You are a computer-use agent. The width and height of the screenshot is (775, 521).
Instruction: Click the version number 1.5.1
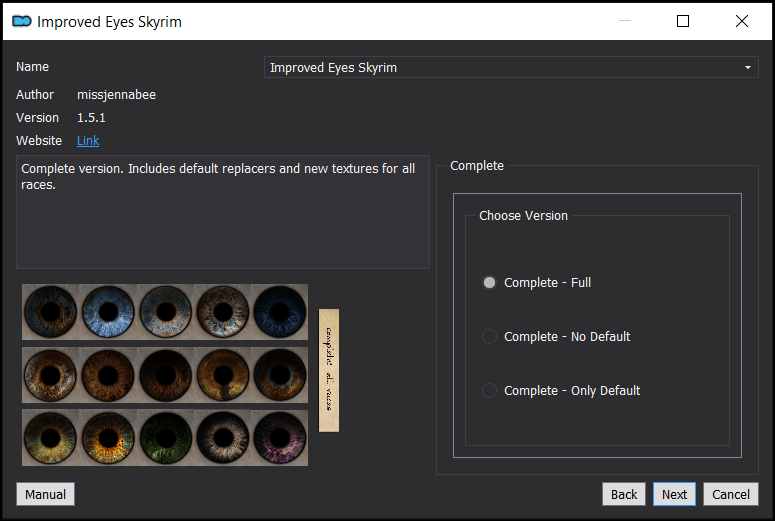(x=91, y=118)
